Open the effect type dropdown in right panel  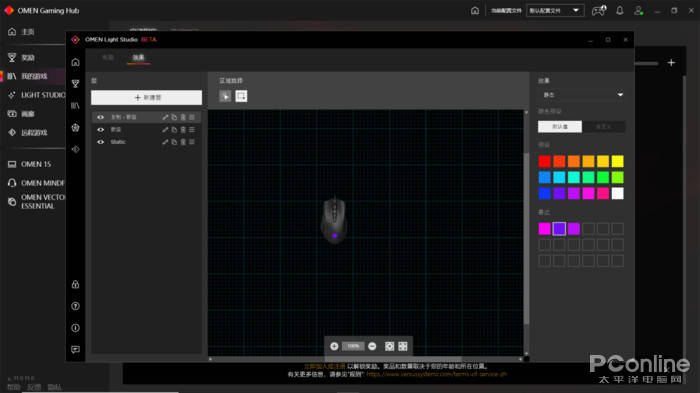(x=582, y=95)
